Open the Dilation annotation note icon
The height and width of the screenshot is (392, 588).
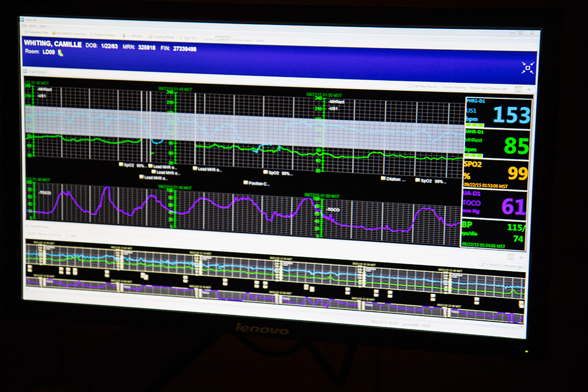(383, 179)
